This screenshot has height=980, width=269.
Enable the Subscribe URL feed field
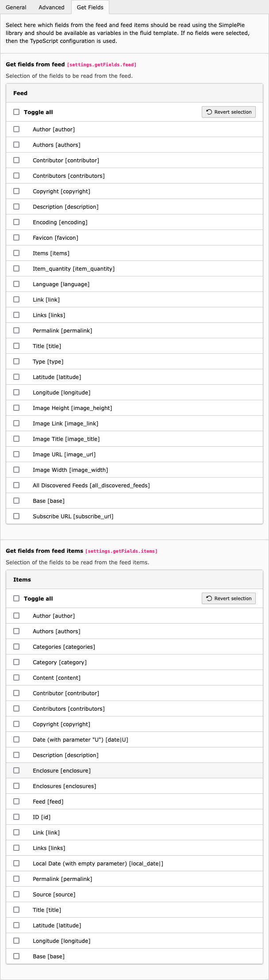[x=17, y=516]
